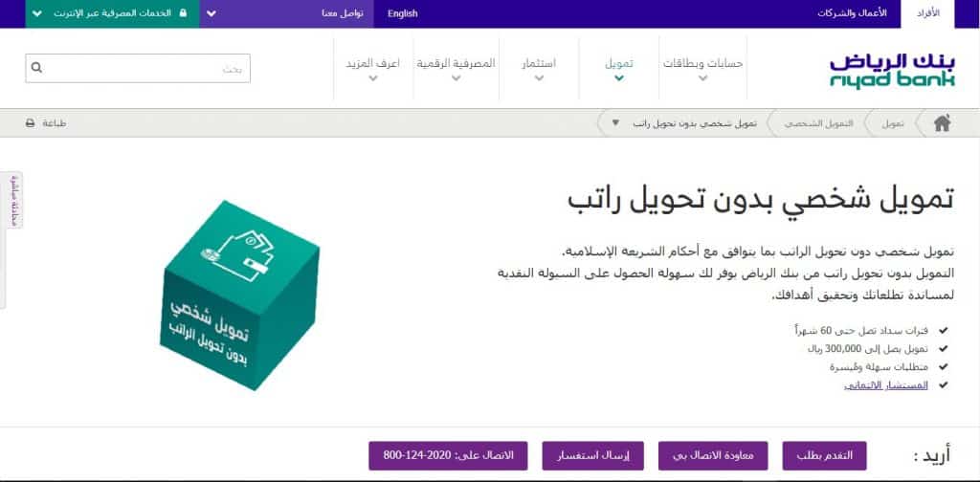
Task: Expand the تواصل معنا dropdown arrow
Action: (212, 13)
